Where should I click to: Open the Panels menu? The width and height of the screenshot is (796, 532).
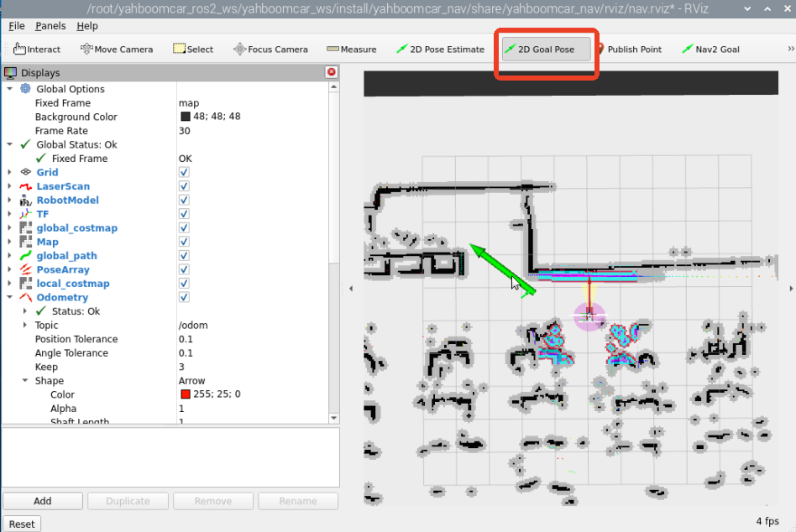50,26
